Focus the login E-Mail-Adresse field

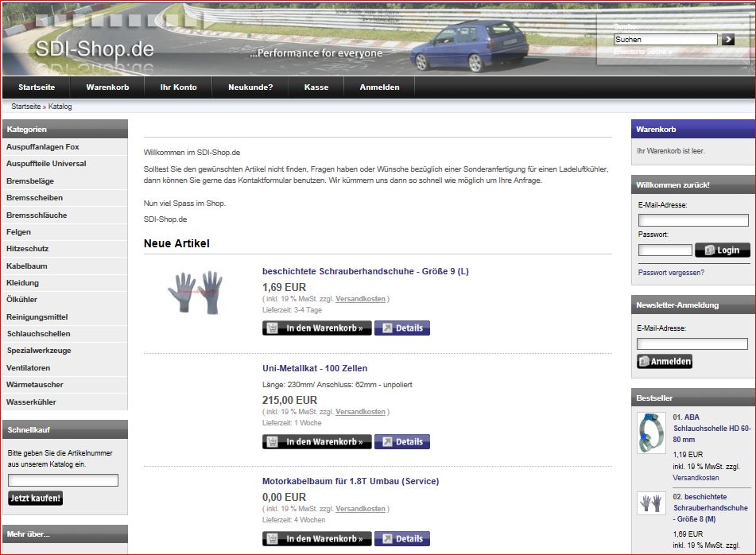click(693, 220)
